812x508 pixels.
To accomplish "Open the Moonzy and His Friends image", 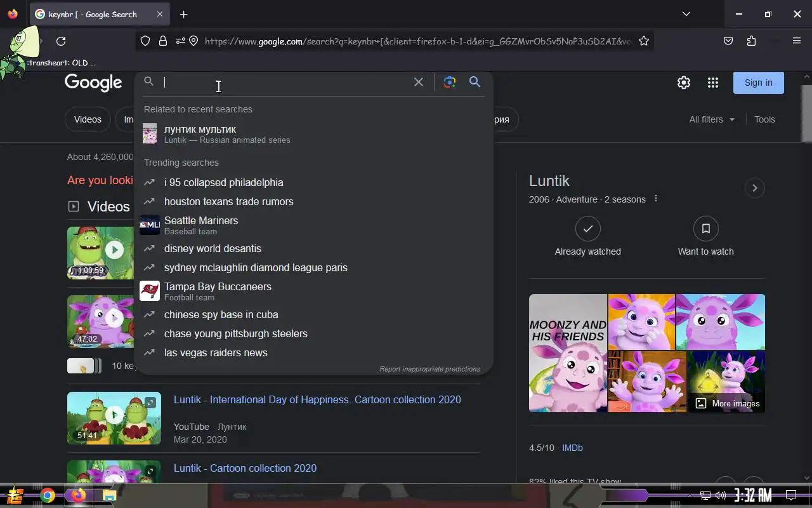I will pos(568,353).
